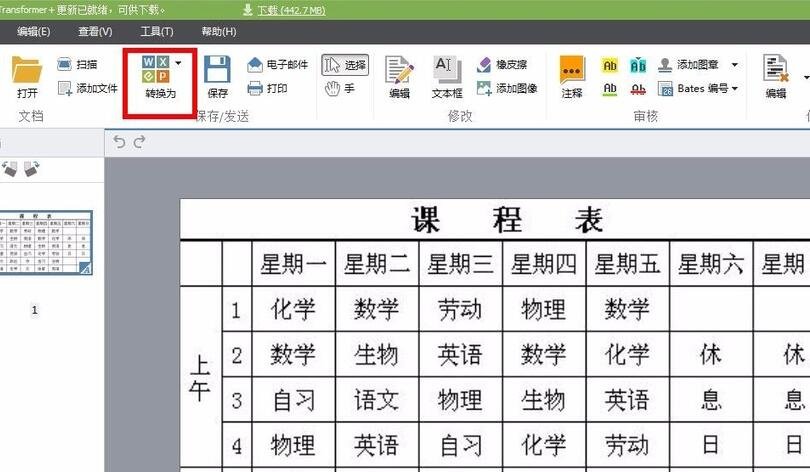Switch to the Hand (手) tool

pyautogui.click(x=339, y=89)
